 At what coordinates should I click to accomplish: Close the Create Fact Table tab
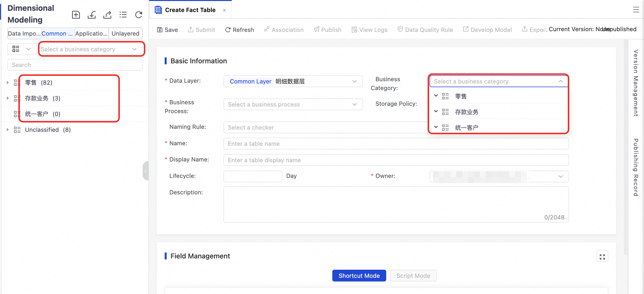224,10
